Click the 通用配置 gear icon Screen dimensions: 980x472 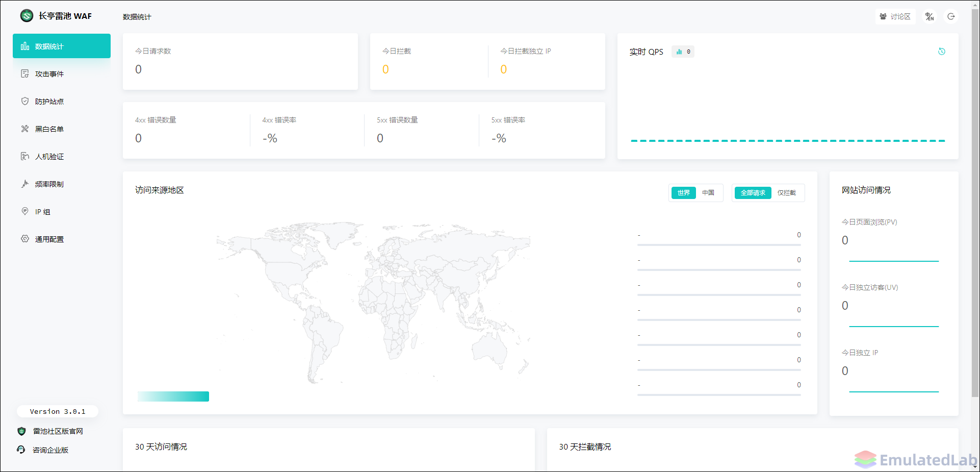tap(25, 239)
